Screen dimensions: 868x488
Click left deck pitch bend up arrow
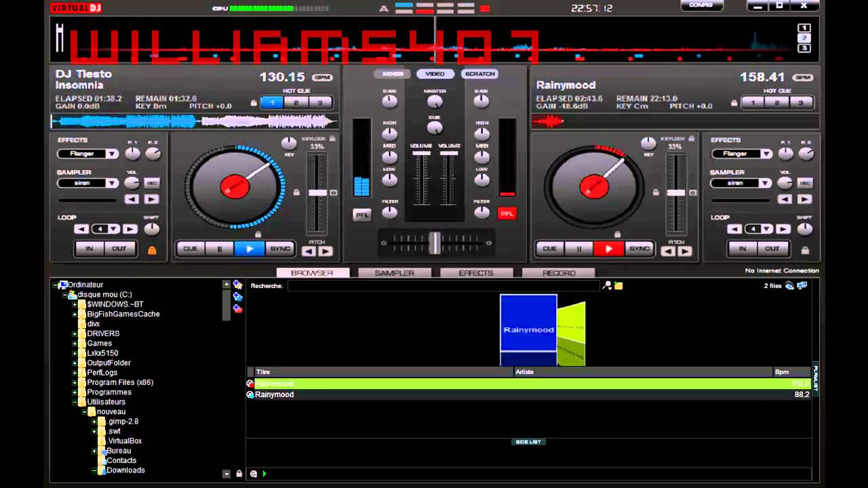[x=325, y=251]
